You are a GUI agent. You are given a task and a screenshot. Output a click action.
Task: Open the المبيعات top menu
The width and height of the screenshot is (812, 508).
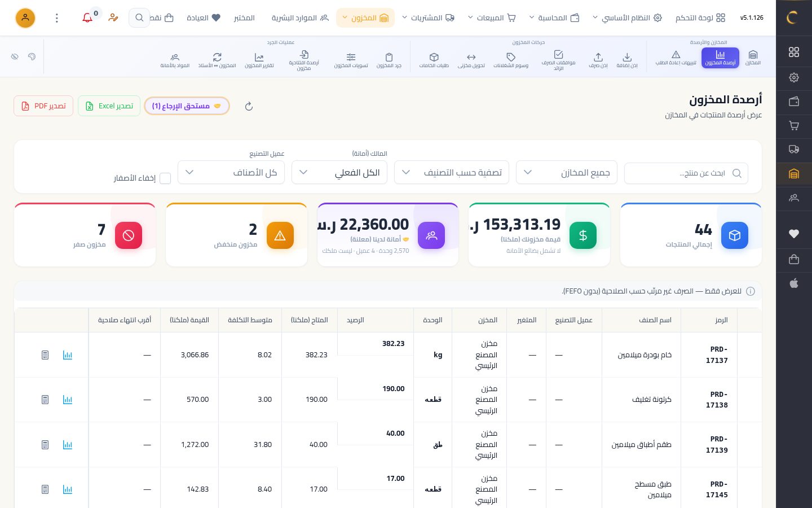(492, 18)
